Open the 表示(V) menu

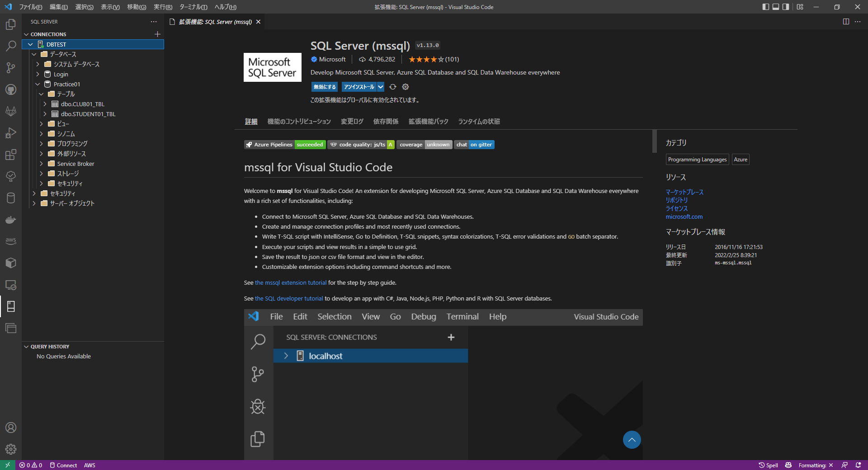[x=110, y=7]
